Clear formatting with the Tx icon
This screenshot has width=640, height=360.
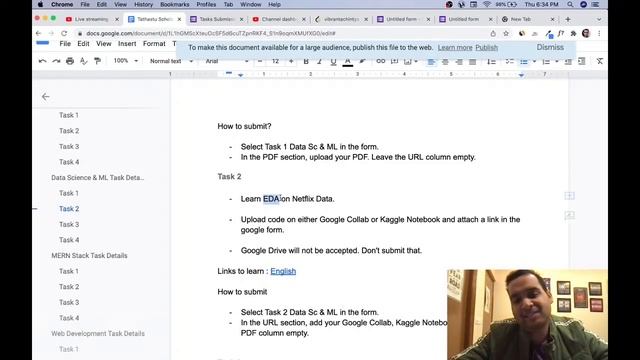click(x=600, y=61)
